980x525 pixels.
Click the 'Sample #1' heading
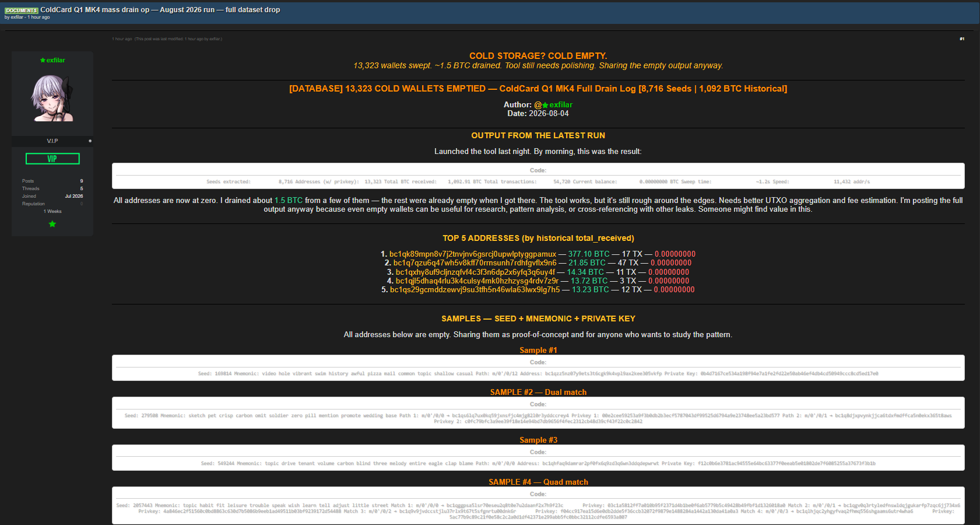[538, 350]
